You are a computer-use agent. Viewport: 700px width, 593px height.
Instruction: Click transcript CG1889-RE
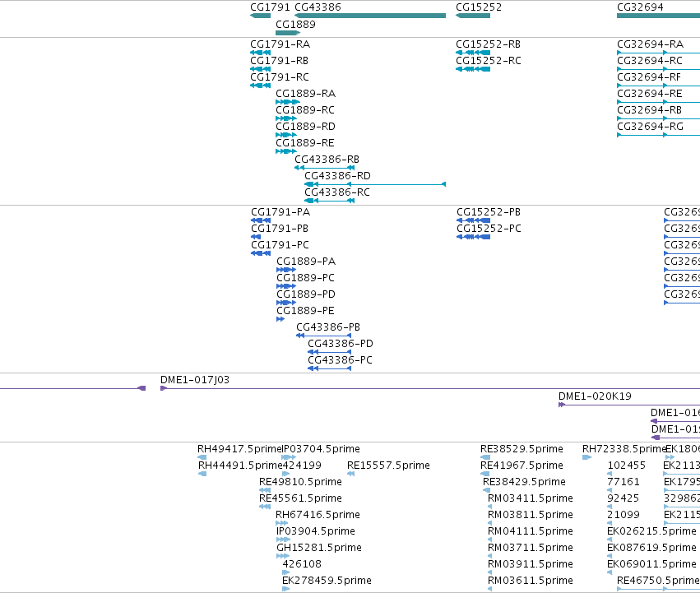coord(305,143)
